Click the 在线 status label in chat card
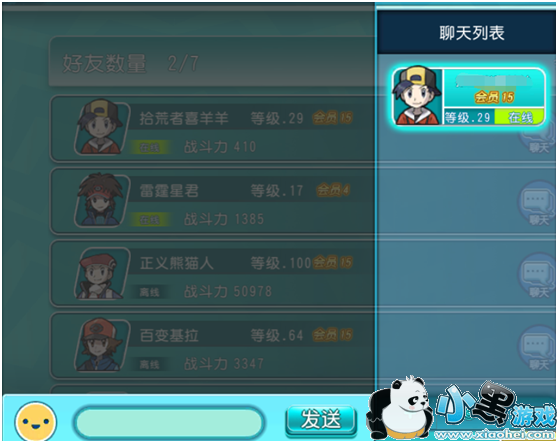This screenshot has height=443, width=558. point(520,117)
